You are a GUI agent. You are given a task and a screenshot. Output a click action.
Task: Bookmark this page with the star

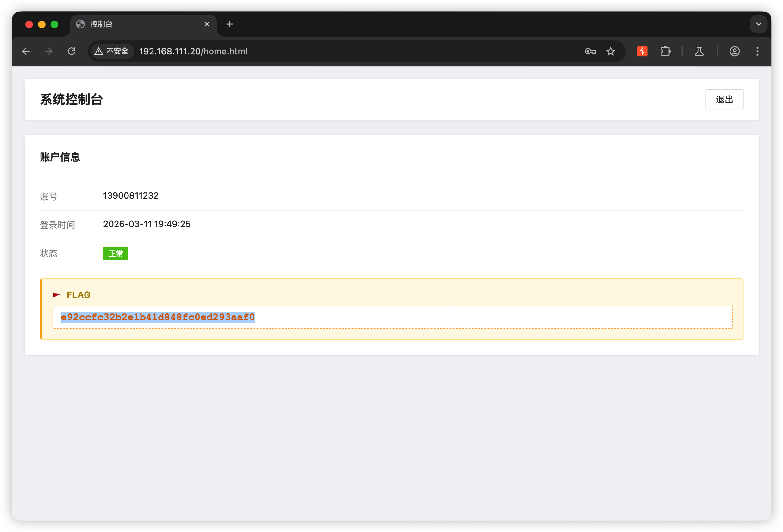pos(611,51)
